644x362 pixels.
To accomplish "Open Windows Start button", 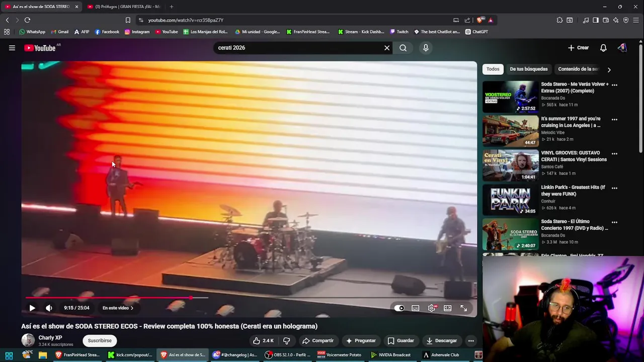I will click(x=9, y=355).
